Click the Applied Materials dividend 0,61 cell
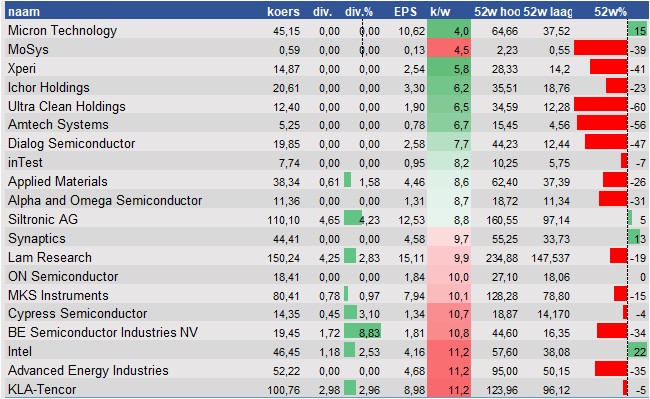Screen dimensions: 650x399 pos(329,181)
